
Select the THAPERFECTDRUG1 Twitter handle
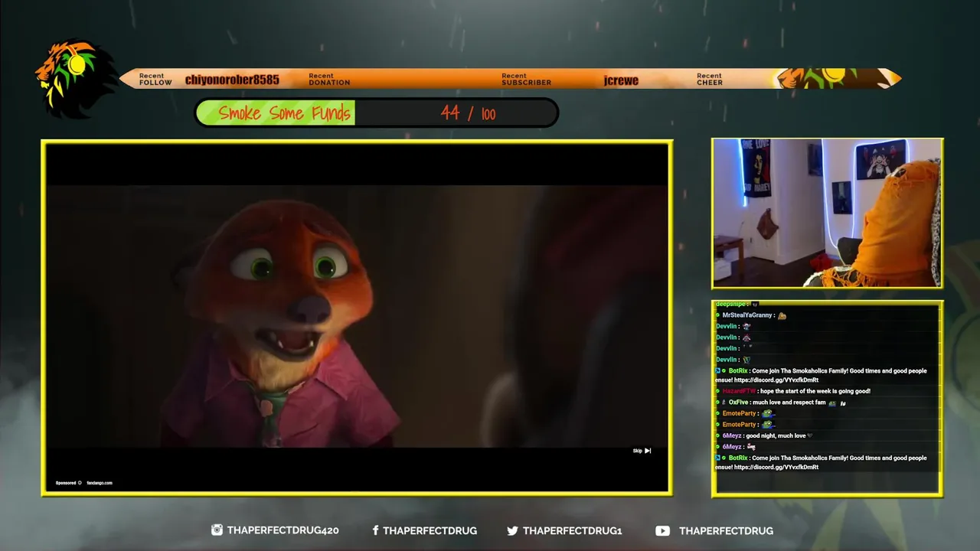point(573,530)
